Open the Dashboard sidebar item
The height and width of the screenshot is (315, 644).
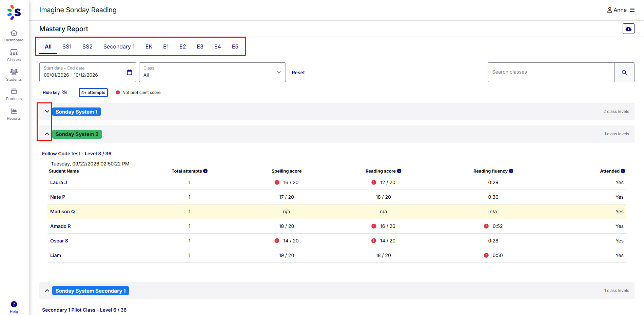(x=14, y=36)
